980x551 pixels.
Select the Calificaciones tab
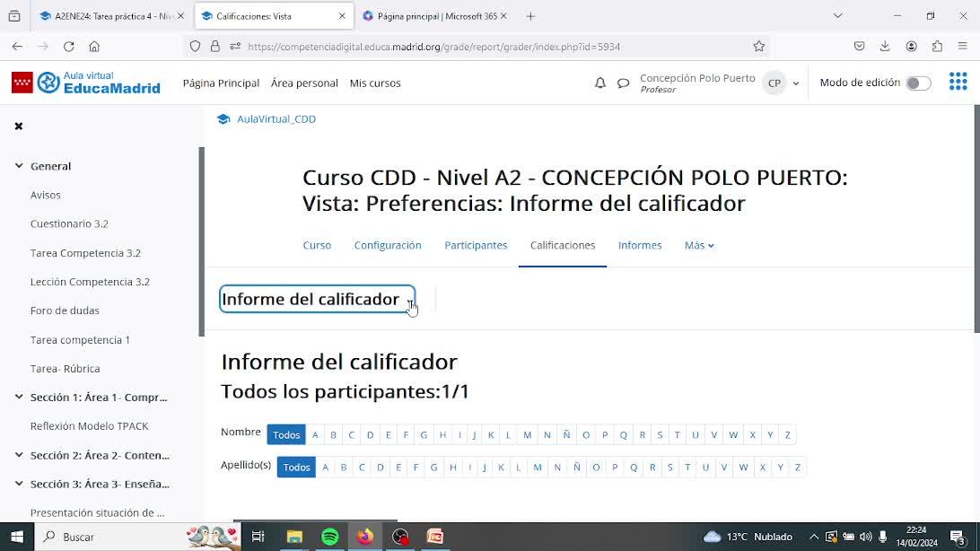pyautogui.click(x=563, y=246)
